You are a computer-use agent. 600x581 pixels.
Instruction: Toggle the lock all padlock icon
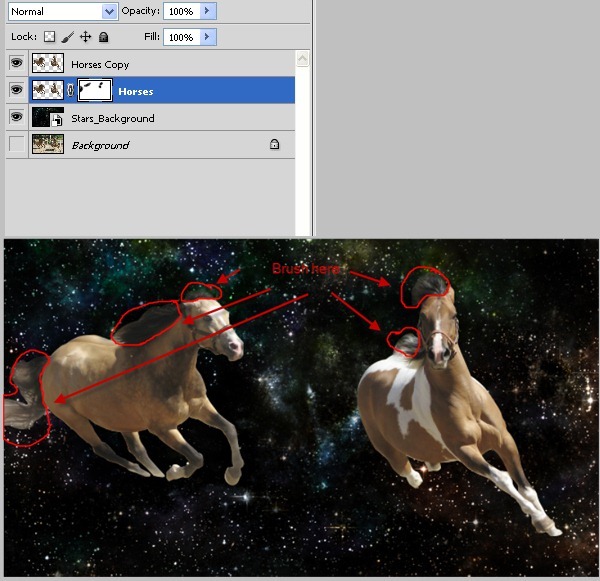pyautogui.click(x=103, y=37)
